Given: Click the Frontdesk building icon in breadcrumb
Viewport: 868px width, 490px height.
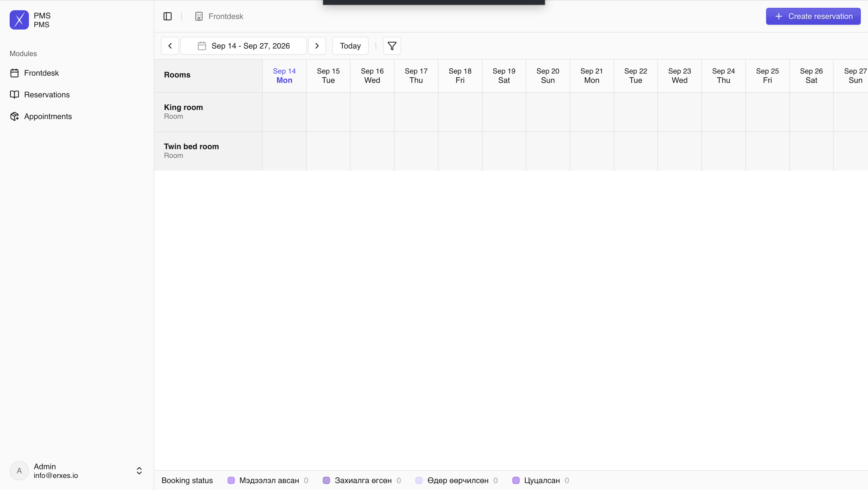Looking at the screenshot, I should 199,16.
